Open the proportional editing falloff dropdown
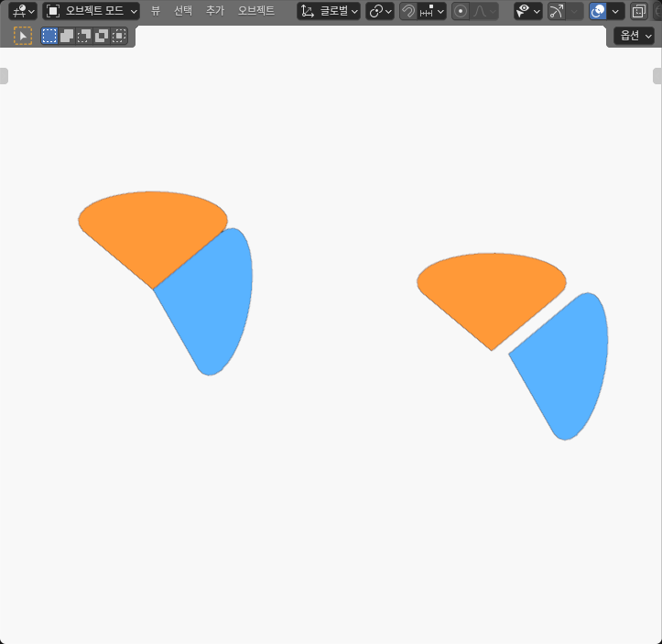Image resolution: width=662 pixels, height=644 pixels. pyautogui.click(x=484, y=11)
